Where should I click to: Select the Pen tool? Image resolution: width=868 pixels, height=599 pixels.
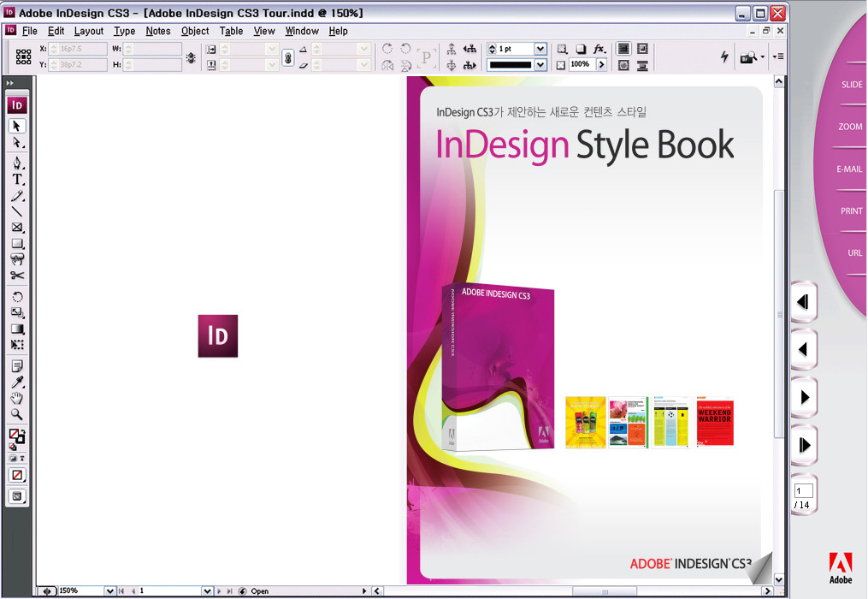click(x=17, y=163)
